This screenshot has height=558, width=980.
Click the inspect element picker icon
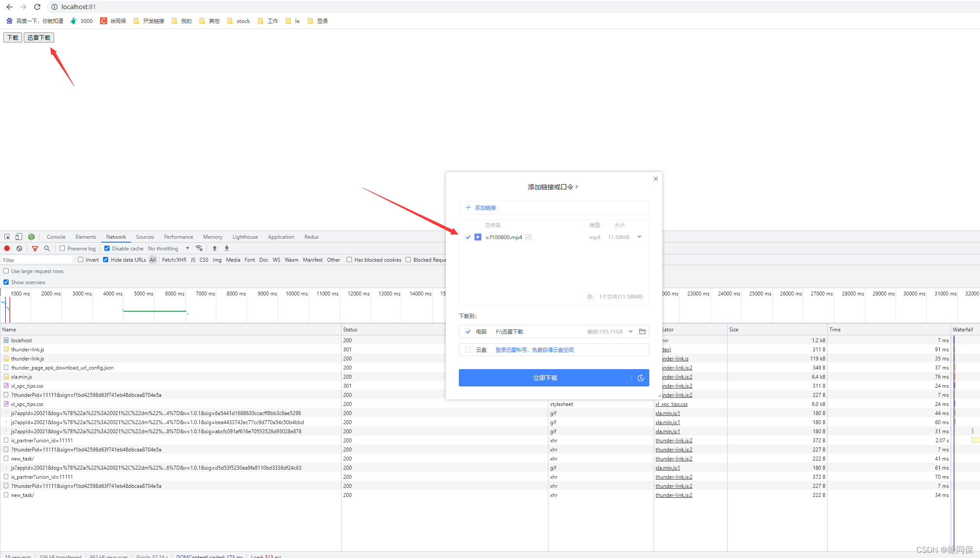click(7, 237)
